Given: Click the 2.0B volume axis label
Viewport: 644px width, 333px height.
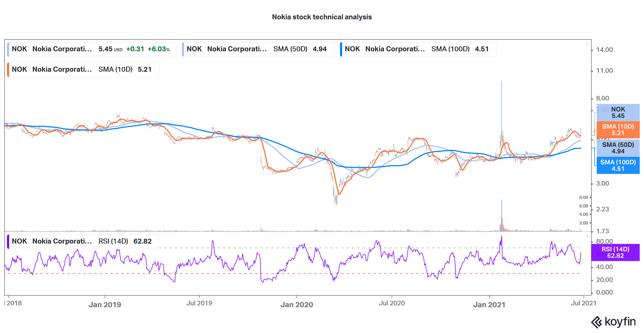Looking at the screenshot, I should pyautogui.click(x=583, y=223).
